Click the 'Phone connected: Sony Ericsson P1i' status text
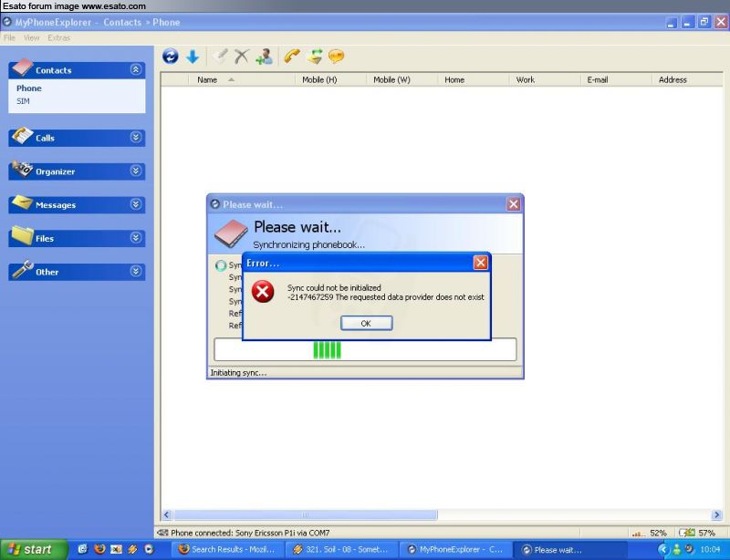This screenshot has height=560, width=730. [250, 533]
